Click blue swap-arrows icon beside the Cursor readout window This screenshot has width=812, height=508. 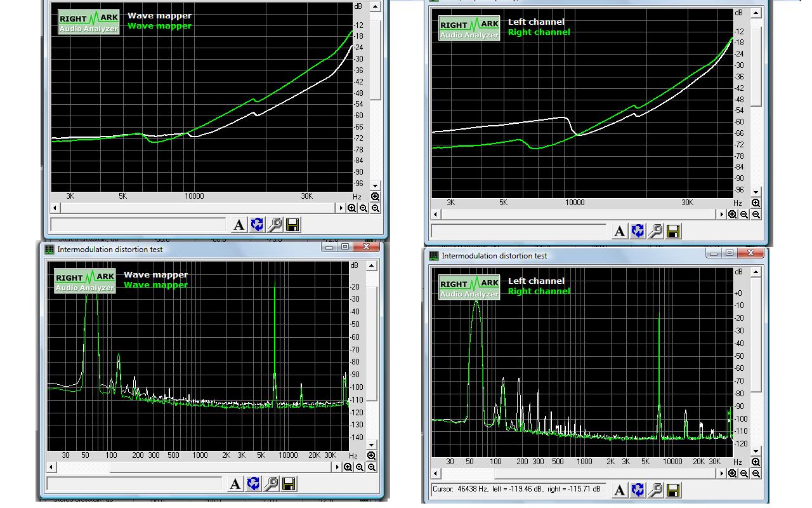point(638,490)
